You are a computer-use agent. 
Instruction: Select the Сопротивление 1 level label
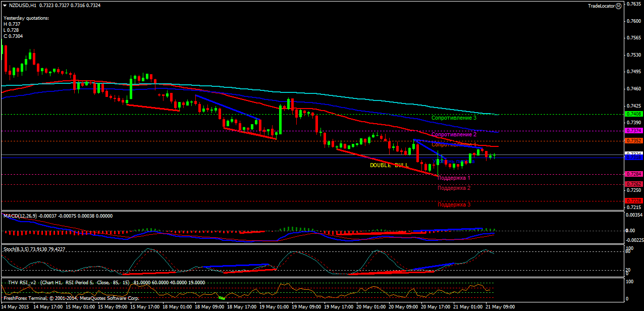(454, 144)
